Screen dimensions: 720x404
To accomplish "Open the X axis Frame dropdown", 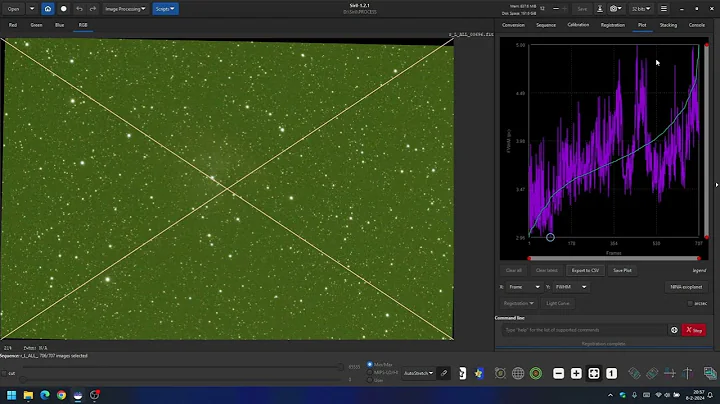I will pyautogui.click(x=524, y=287).
